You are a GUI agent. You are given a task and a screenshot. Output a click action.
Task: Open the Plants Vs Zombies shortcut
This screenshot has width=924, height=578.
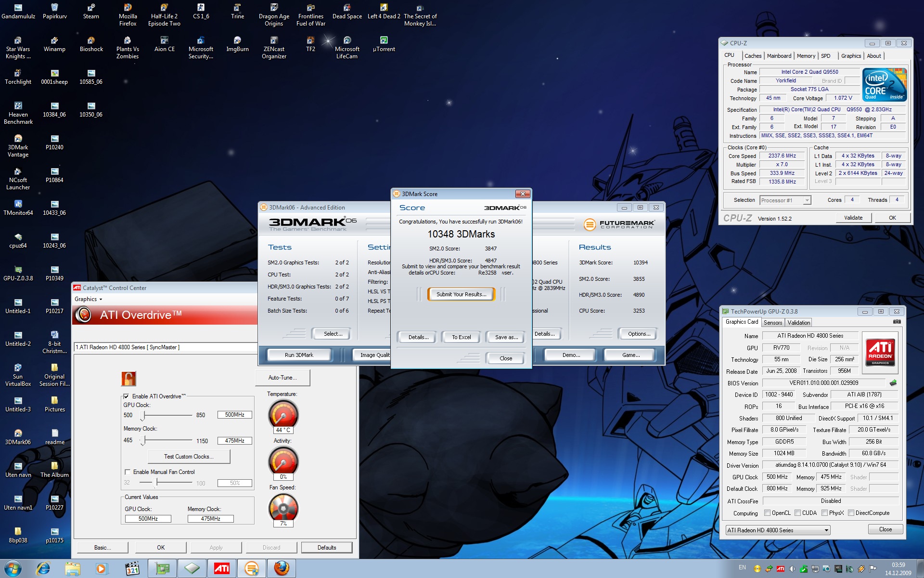128,48
